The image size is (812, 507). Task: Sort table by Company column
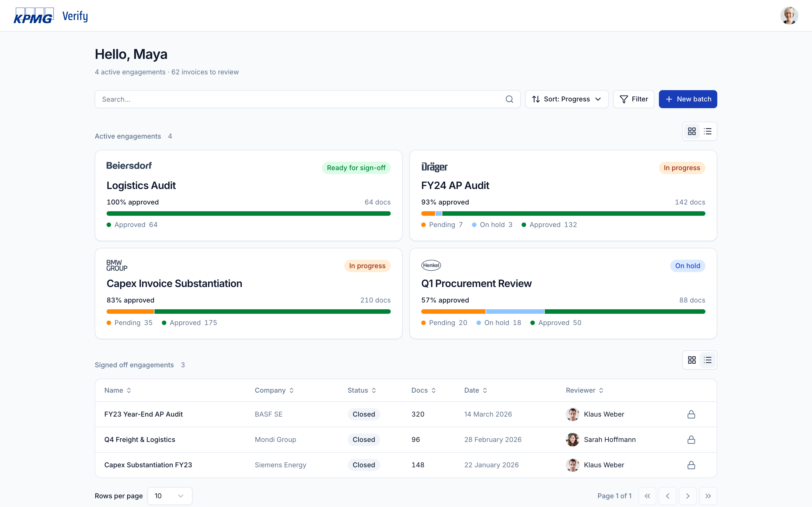click(x=274, y=390)
